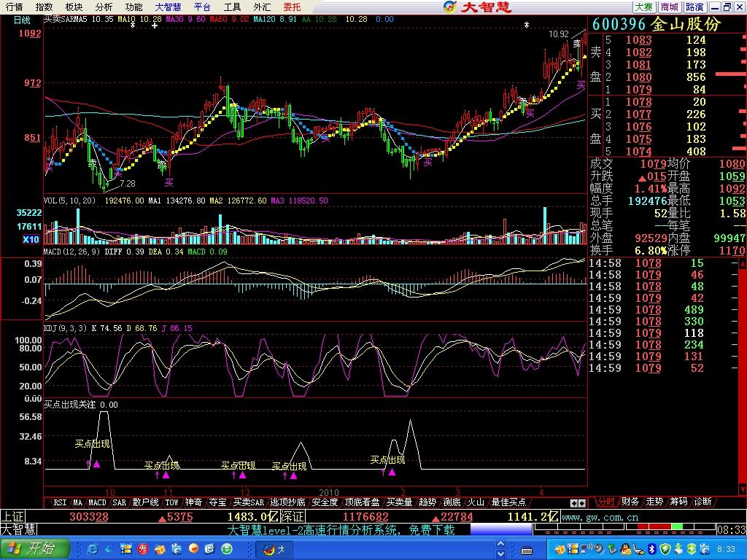Switch to the 财务 panel tab
The image size is (747, 560).
tap(630, 502)
